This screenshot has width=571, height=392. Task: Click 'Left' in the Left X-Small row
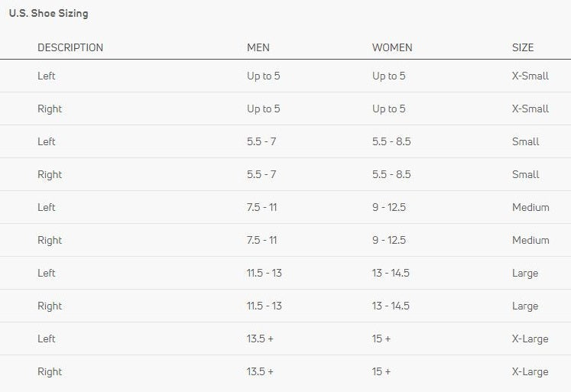point(47,76)
